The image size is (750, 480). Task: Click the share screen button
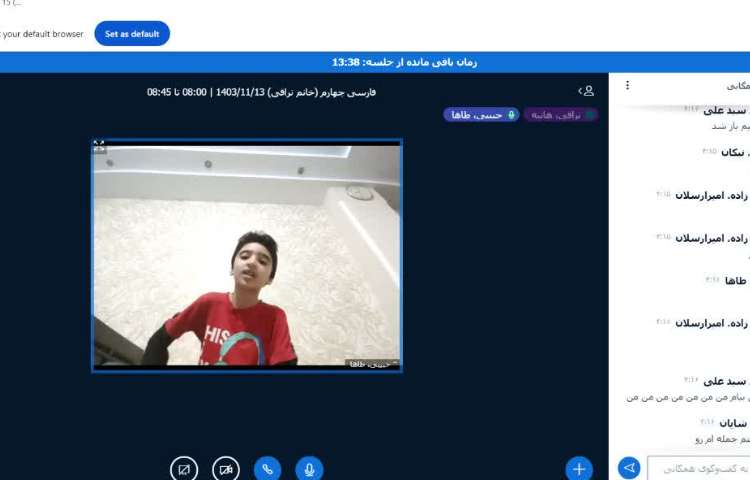(184, 469)
